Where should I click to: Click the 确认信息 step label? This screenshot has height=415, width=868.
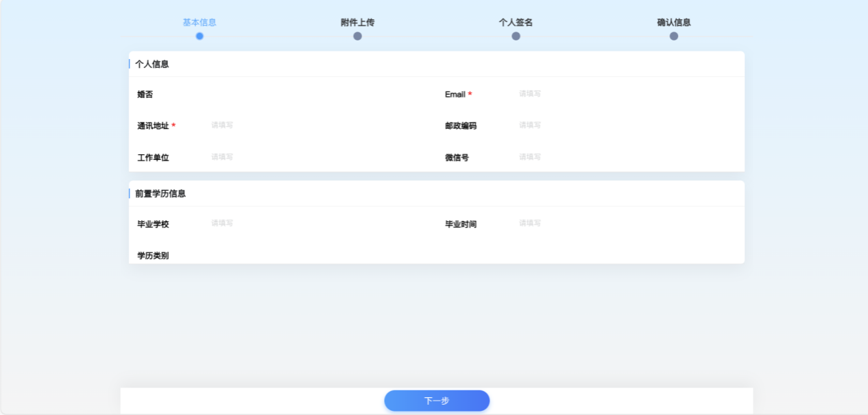point(673,22)
